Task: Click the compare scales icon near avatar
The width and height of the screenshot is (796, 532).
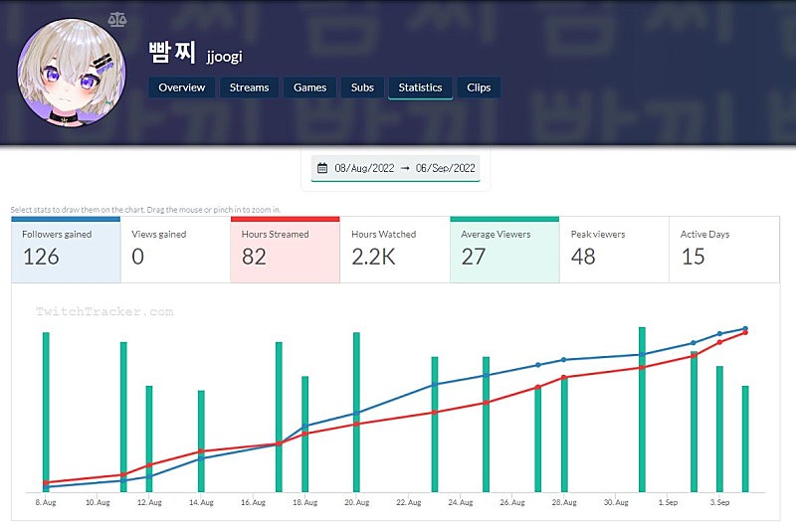Action: (117, 20)
